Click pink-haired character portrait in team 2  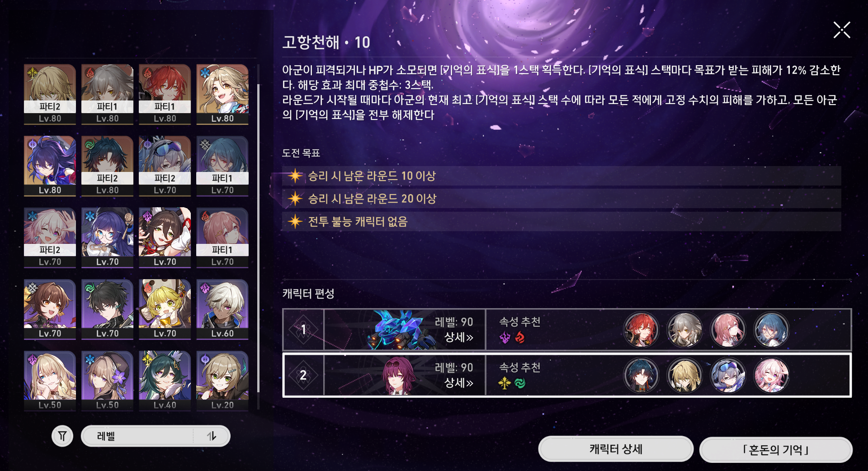tap(771, 375)
